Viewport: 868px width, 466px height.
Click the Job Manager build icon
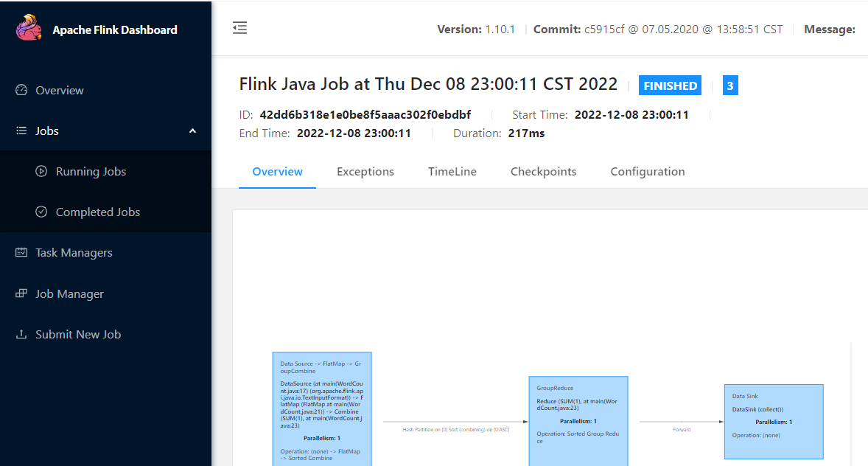coord(21,293)
